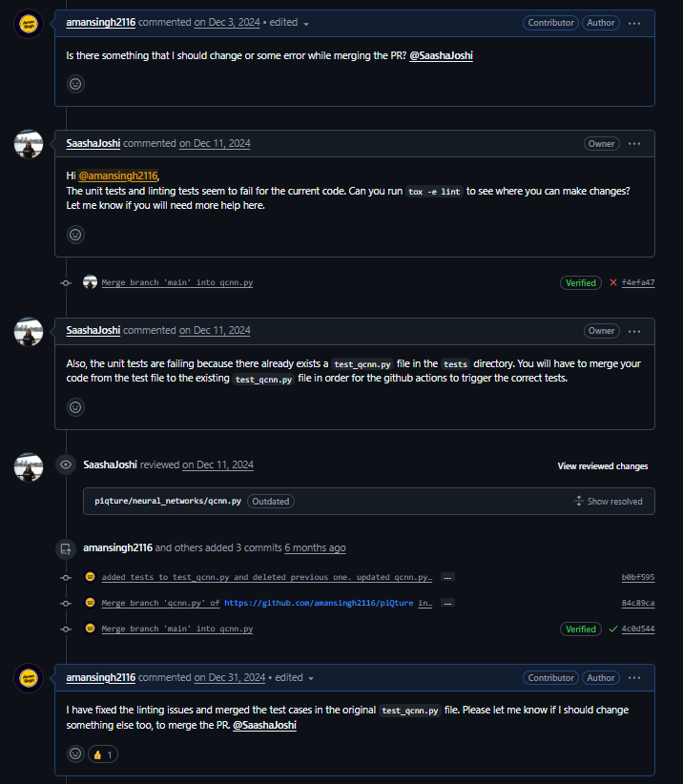The height and width of the screenshot is (784, 683).
Task: Open the kebab menu on amansingh2116's last comment
Action: pyautogui.click(x=634, y=677)
